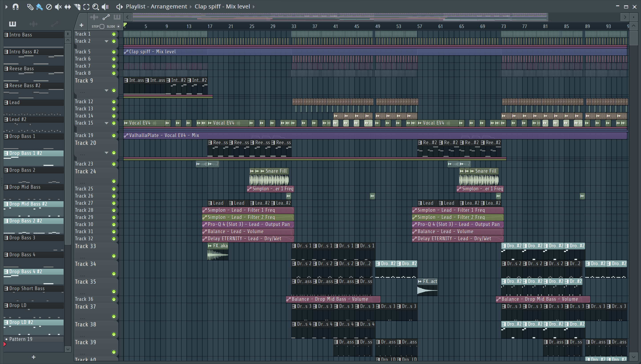
Task: Focus automation clips in the playlist header
Action: click(x=106, y=17)
